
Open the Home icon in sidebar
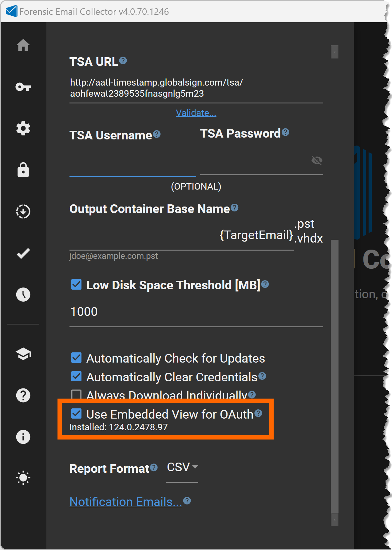point(23,45)
